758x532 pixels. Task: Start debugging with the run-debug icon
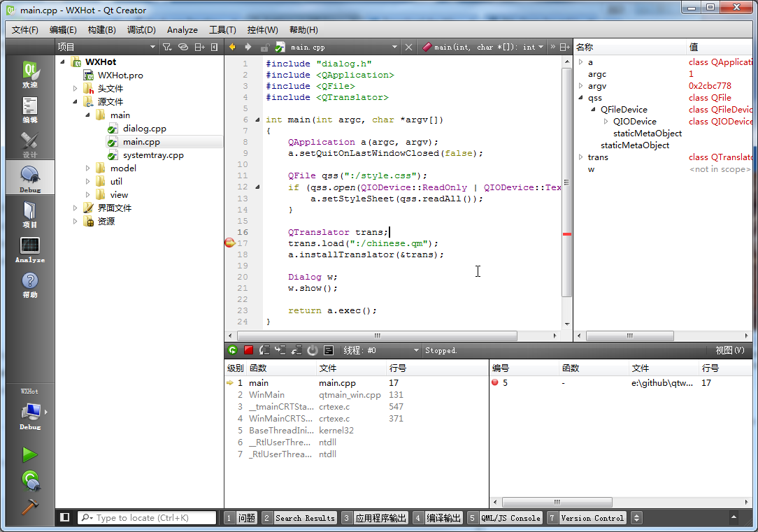tap(30, 480)
